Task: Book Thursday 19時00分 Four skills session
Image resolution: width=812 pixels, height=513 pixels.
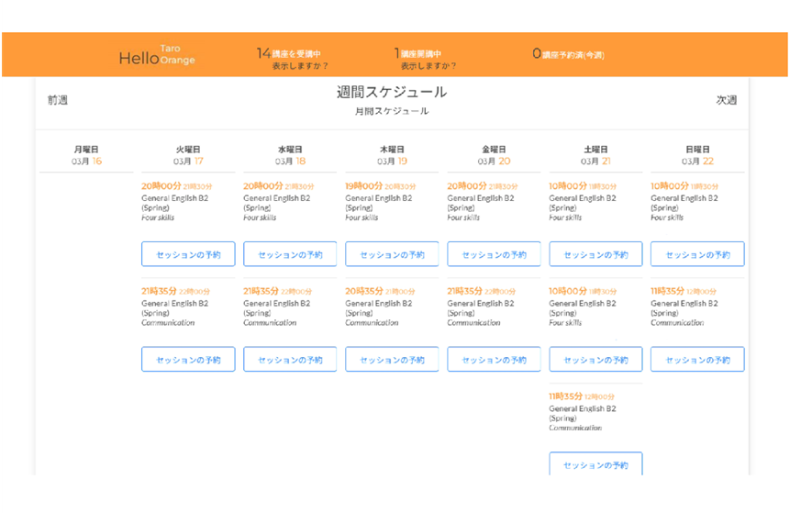Action: tap(392, 254)
